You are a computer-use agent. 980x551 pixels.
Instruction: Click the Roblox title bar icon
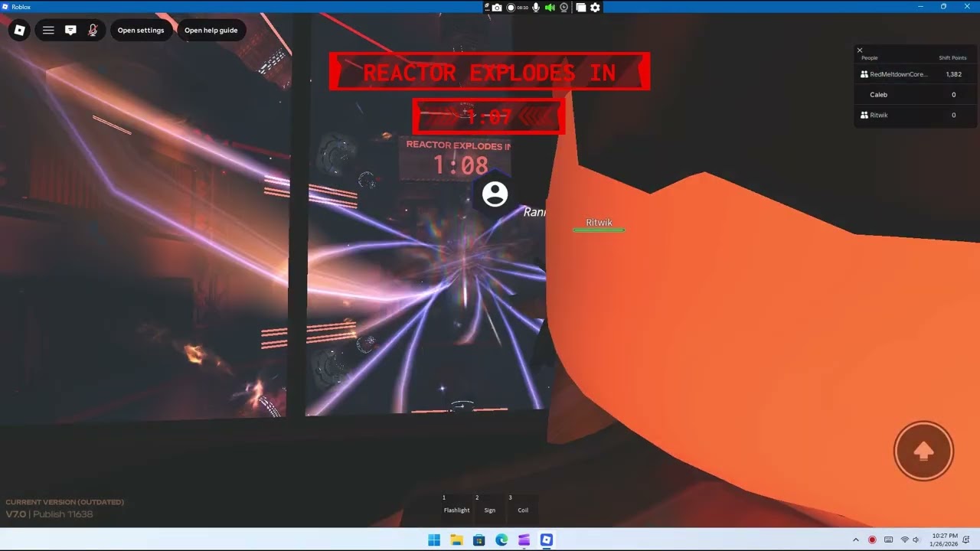pyautogui.click(x=6, y=6)
